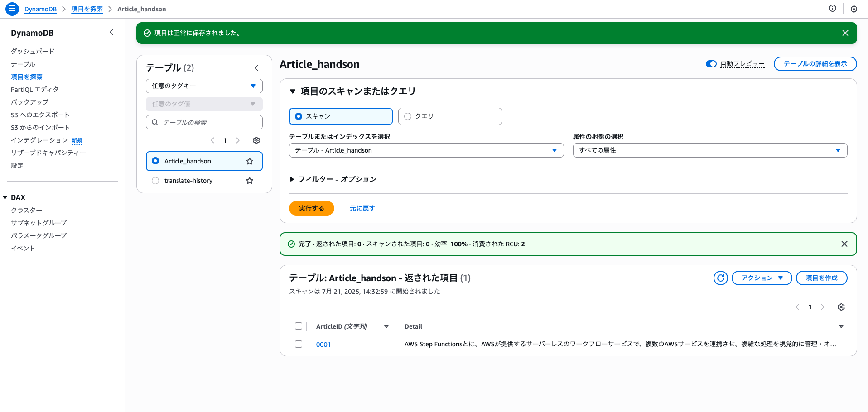Collapse the DAX sidebar section
The height and width of the screenshot is (412, 868).
[x=5, y=197]
